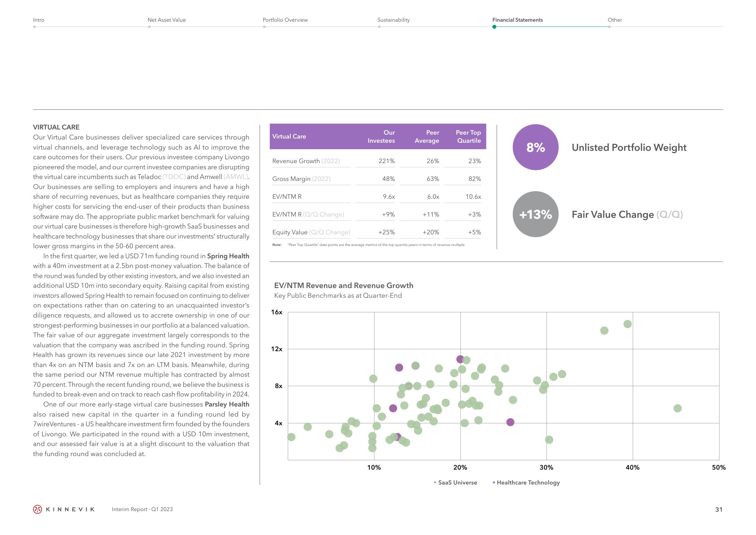Click the +11% peer average change
Viewport: 756px width, 535px height.
click(x=431, y=214)
